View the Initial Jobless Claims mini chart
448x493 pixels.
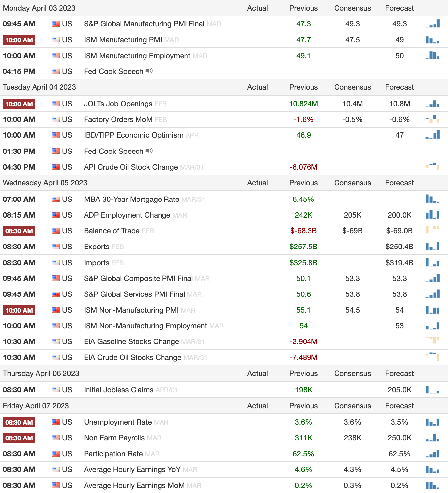[433, 390]
